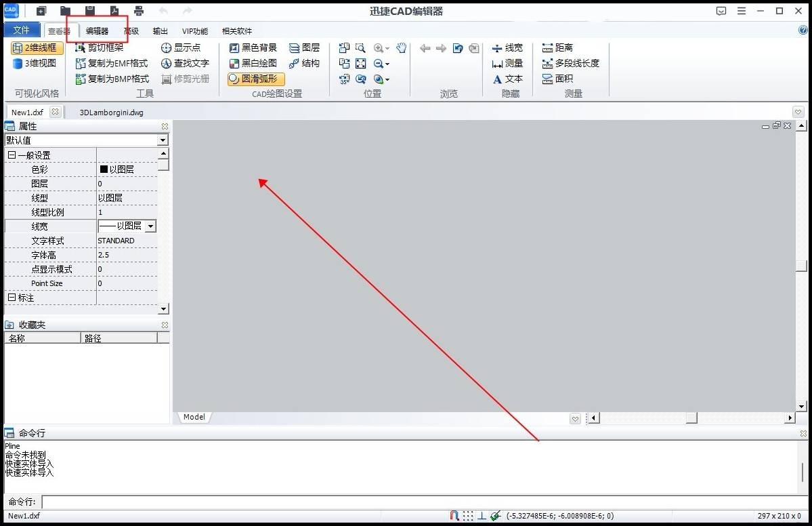
Task: Open the feedback message icon in the title bar
Action: [721, 11]
